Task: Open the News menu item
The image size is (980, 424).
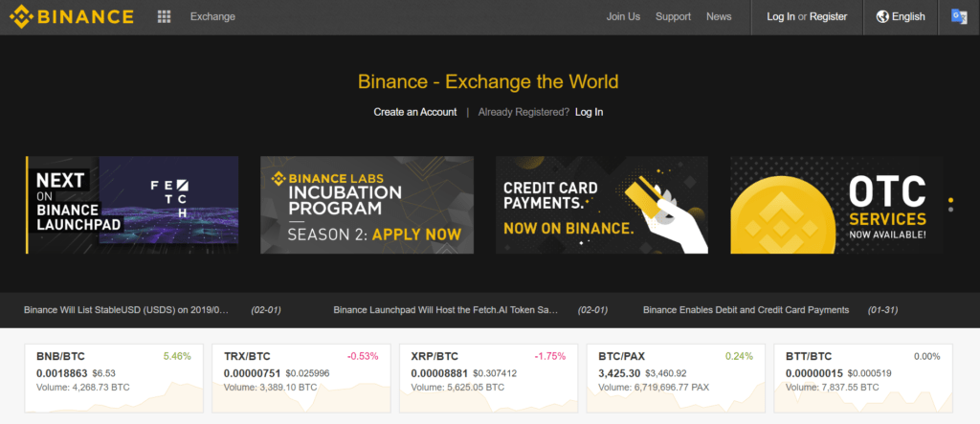Action: pos(719,17)
